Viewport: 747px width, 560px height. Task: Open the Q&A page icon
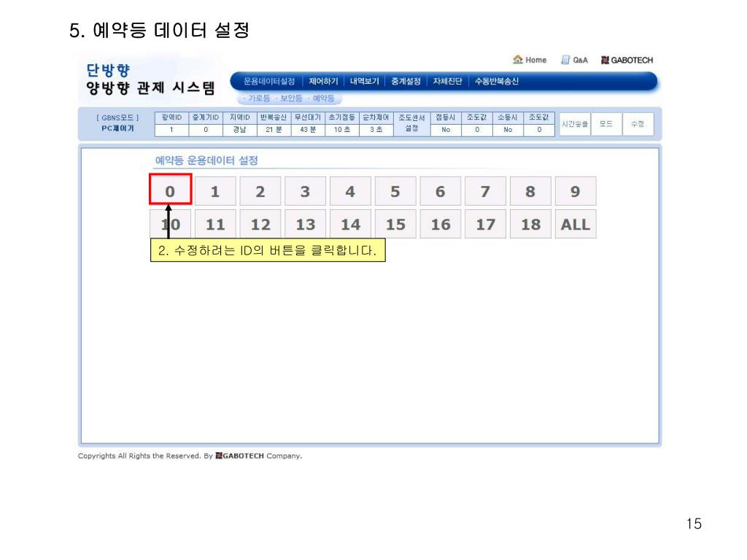[574, 60]
